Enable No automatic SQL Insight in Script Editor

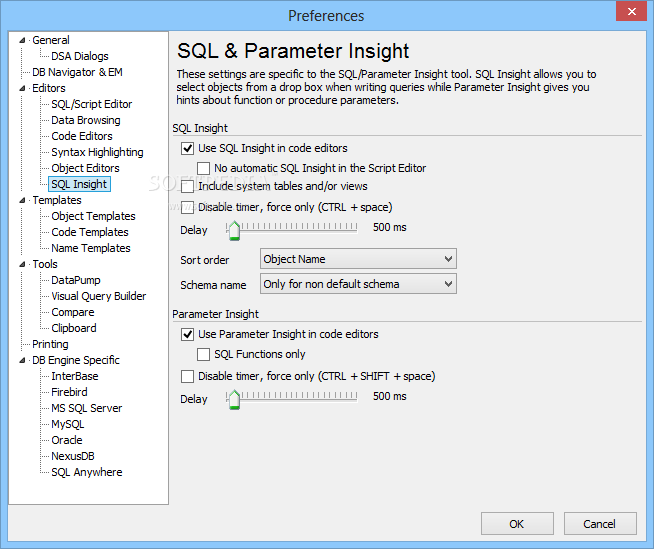204,168
